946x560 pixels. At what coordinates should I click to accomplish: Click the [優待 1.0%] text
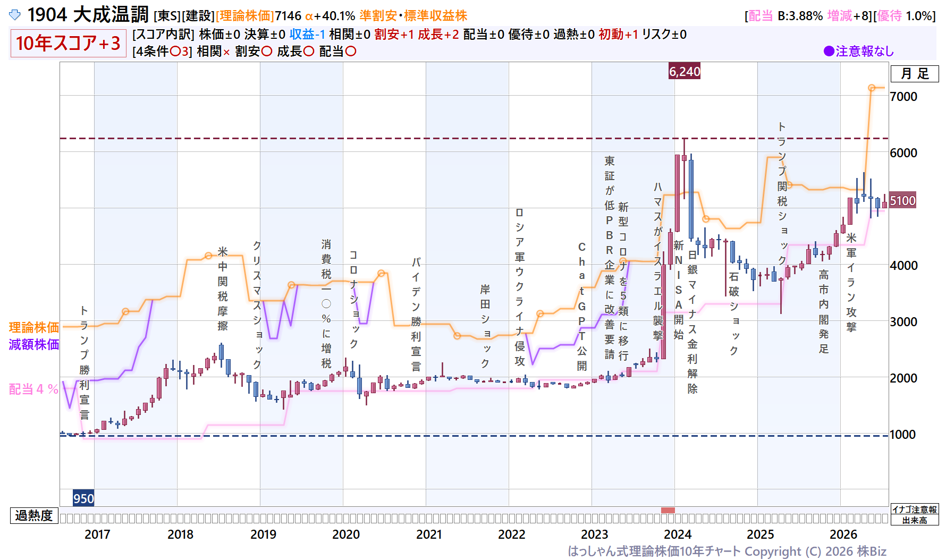tap(905, 16)
